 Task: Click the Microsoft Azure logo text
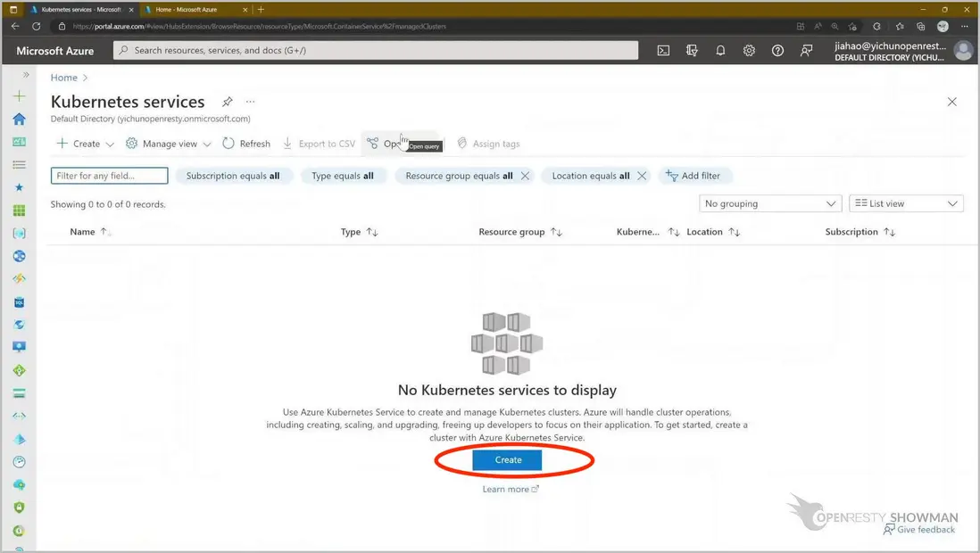point(55,51)
